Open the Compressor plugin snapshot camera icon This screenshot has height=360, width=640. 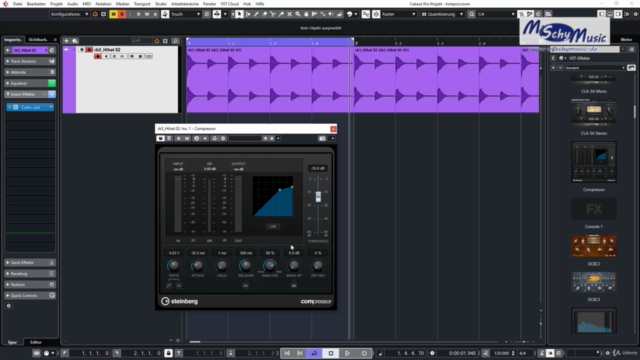[x=322, y=138]
